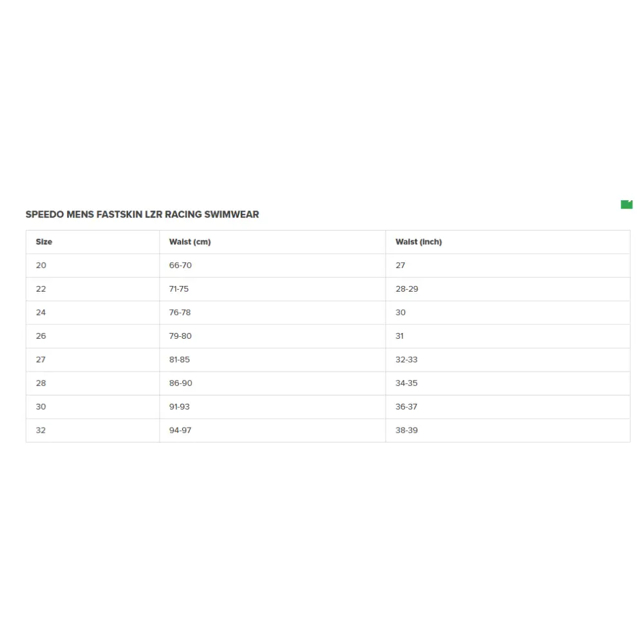
Task: Click the Speedo Mens Fastskin LZR heading
Action: [142, 214]
